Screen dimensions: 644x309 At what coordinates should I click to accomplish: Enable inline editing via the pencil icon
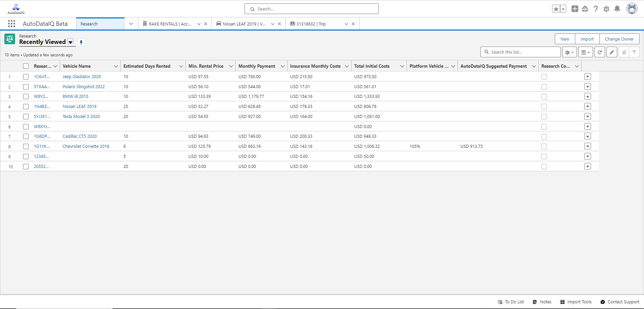tap(612, 52)
